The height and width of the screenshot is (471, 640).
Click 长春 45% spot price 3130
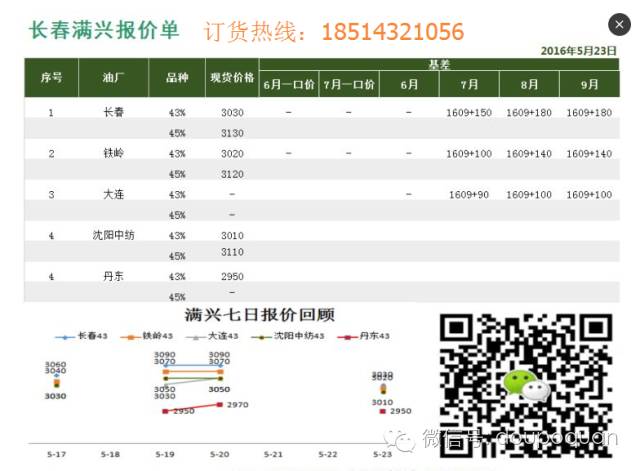232,133
